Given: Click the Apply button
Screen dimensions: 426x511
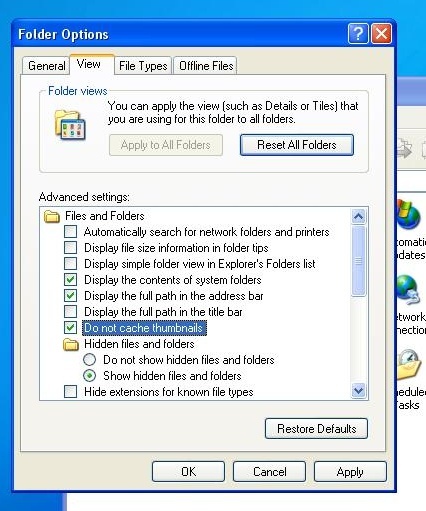Looking at the screenshot, I should (x=350, y=471).
